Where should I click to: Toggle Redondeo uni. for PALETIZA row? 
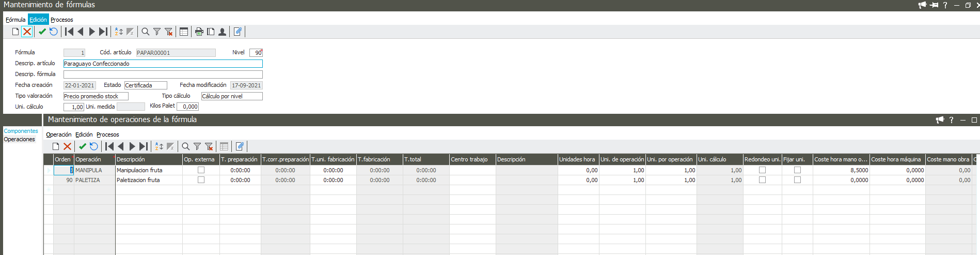point(762,180)
